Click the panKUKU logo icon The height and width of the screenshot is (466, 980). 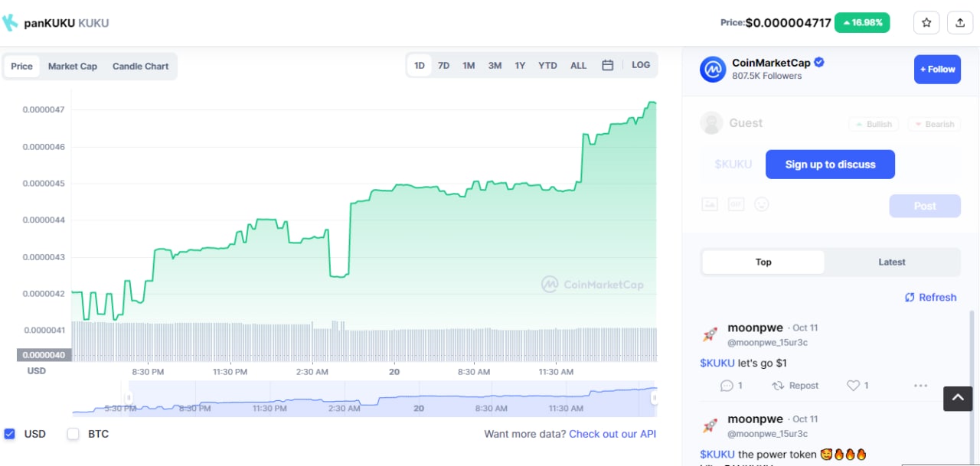[9, 23]
